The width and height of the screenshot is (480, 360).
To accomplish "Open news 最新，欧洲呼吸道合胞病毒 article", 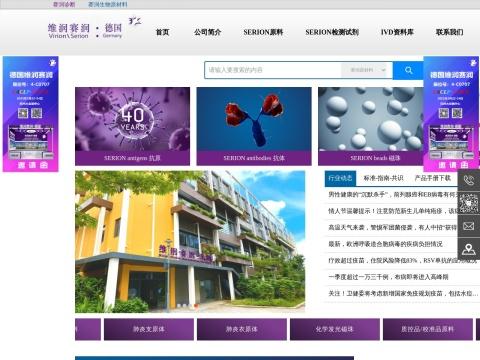I will pyautogui.click(x=385, y=244).
